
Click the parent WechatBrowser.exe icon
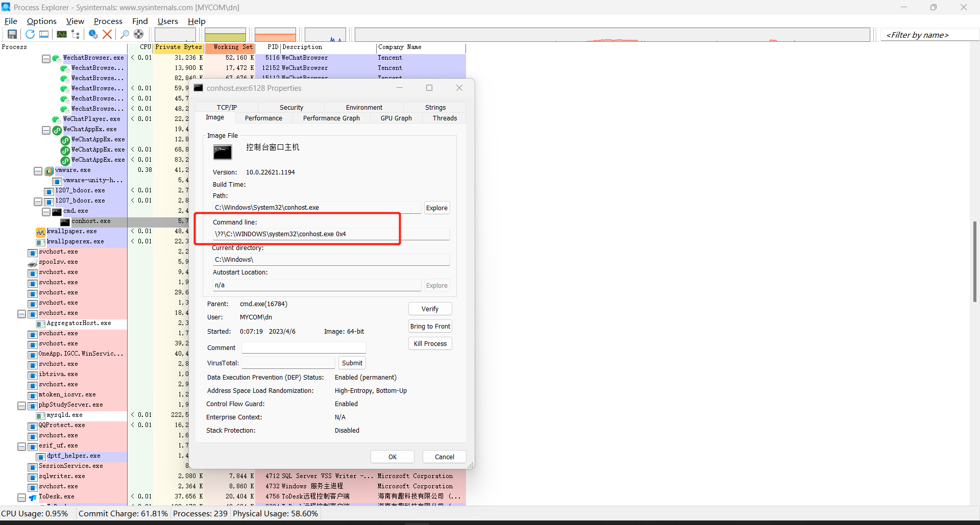[57, 58]
